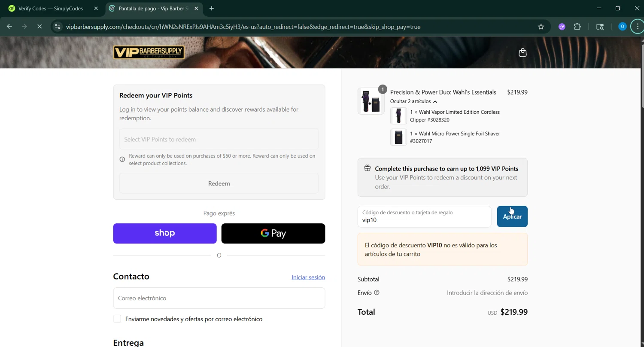Click the browser address bar URL

coord(243,27)
